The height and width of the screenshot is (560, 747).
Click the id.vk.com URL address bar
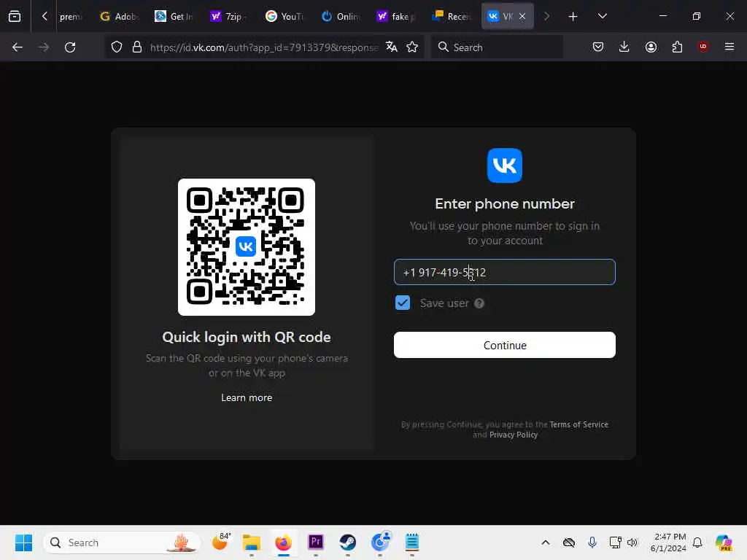click(264, 47)
